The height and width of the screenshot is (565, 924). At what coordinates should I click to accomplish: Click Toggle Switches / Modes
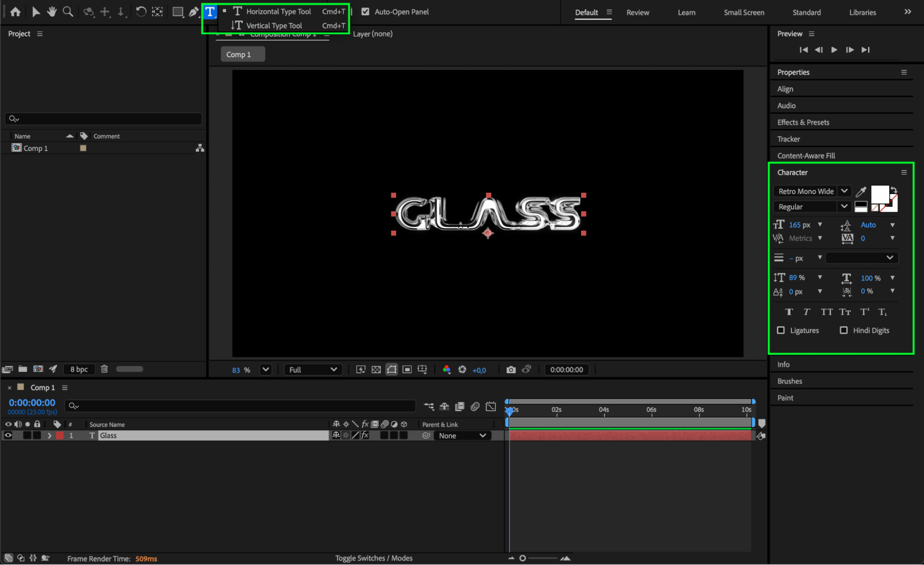(373, 558)
